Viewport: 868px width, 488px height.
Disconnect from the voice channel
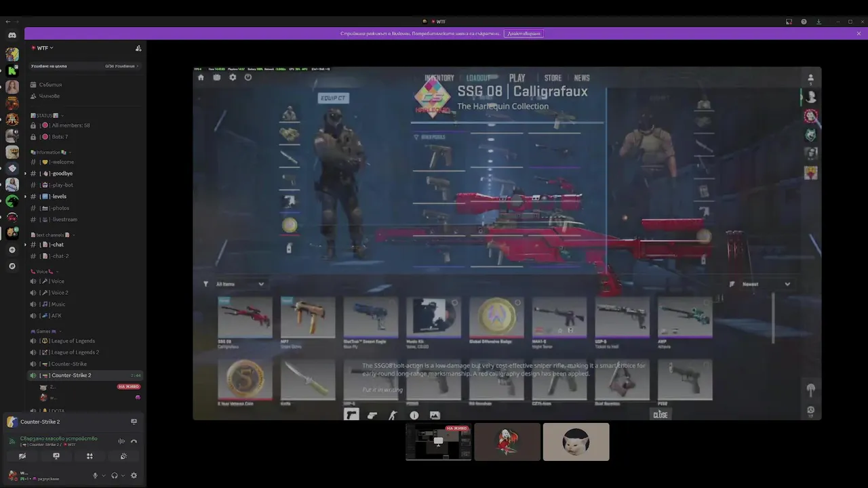134,441
